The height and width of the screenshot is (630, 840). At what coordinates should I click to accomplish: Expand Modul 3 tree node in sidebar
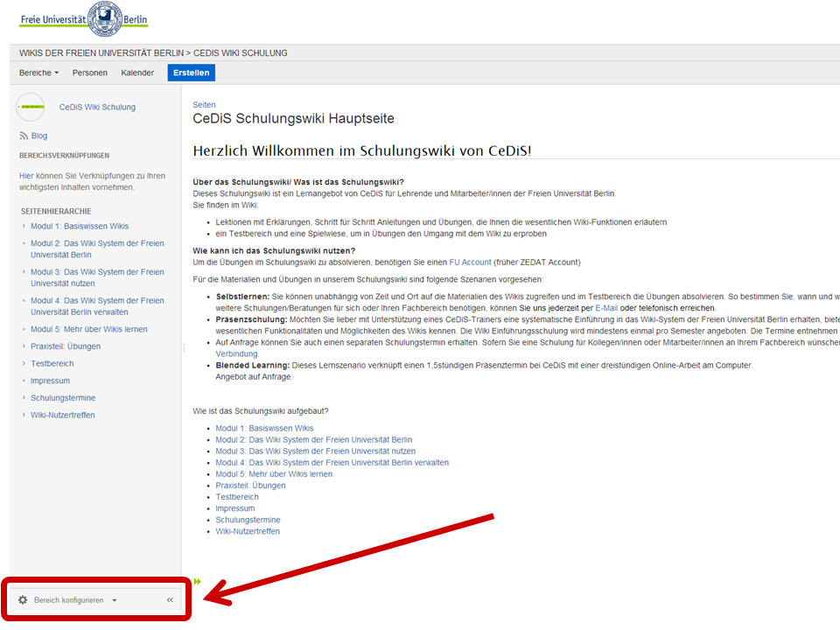24,272
